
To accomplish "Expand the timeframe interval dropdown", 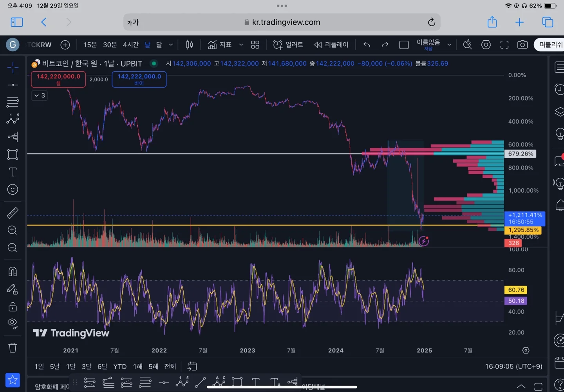I will [171, 45].
